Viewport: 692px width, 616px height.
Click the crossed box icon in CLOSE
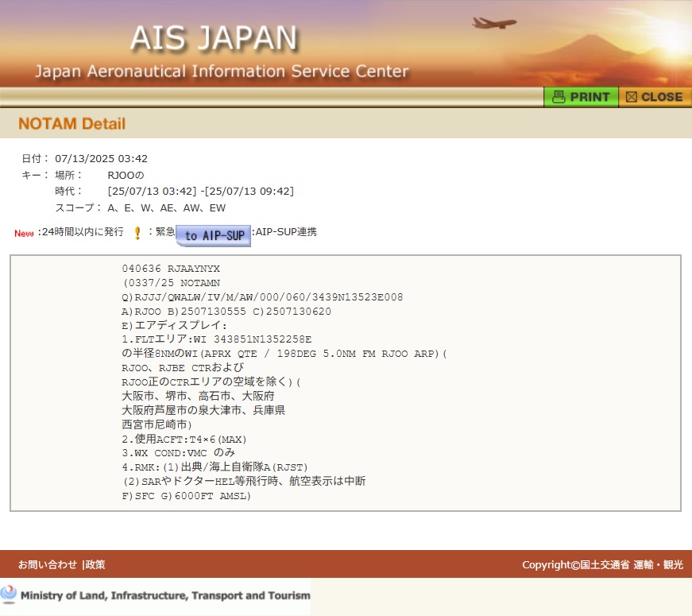631,97
